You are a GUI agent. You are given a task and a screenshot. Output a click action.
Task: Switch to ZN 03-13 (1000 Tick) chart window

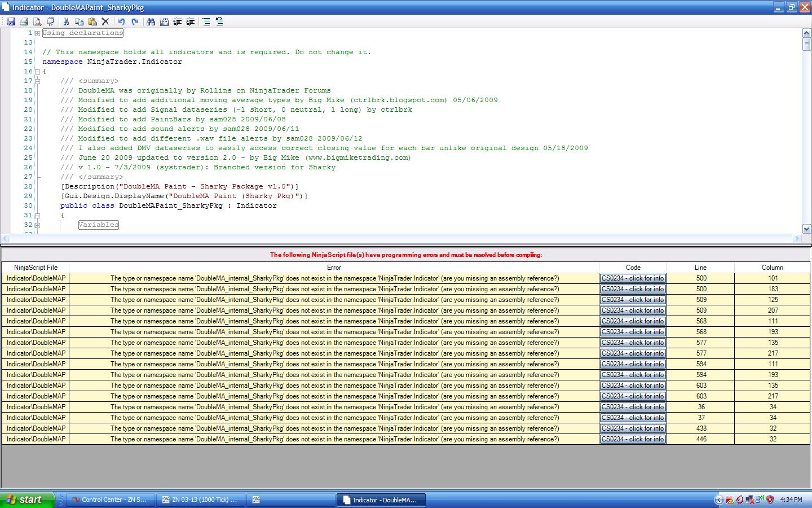[x=200, y=500]
